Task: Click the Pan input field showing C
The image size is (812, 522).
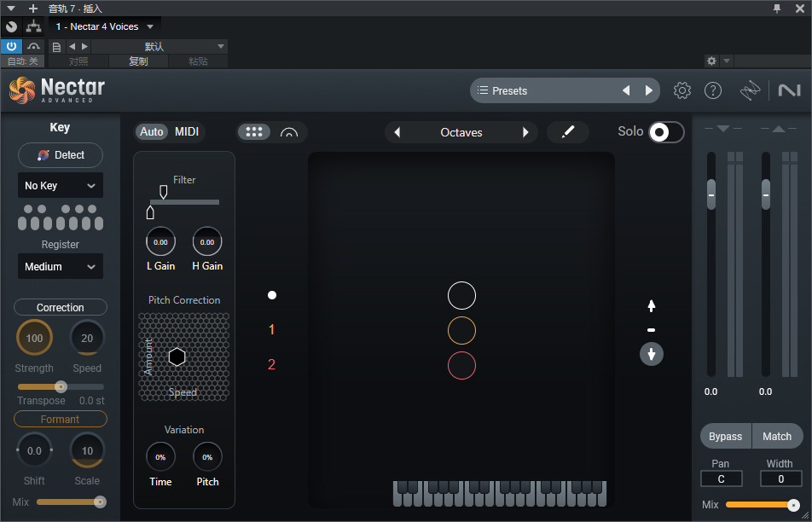Action: [x=722, y=479]
